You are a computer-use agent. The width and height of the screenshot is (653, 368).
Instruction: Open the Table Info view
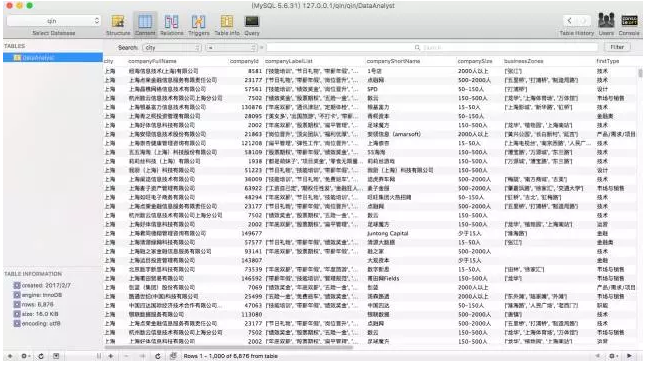227,25
